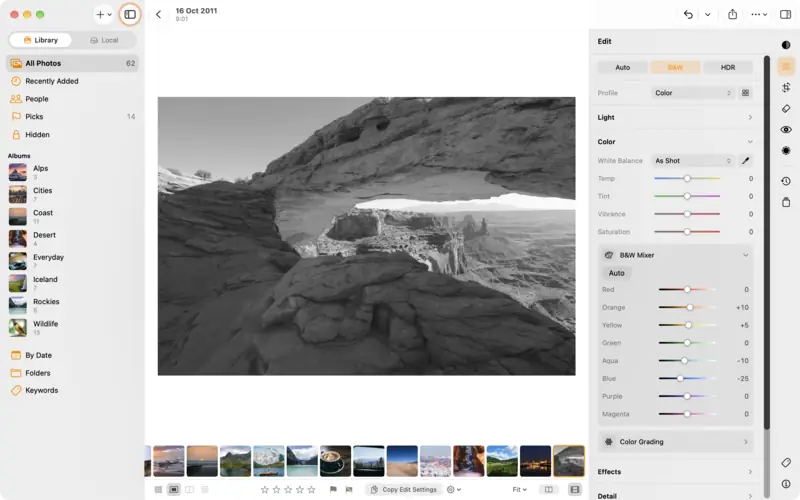This screenshot has height=500, width=800.
Task: Open the Presets half-circle tool
Action: tap(786, 45)
